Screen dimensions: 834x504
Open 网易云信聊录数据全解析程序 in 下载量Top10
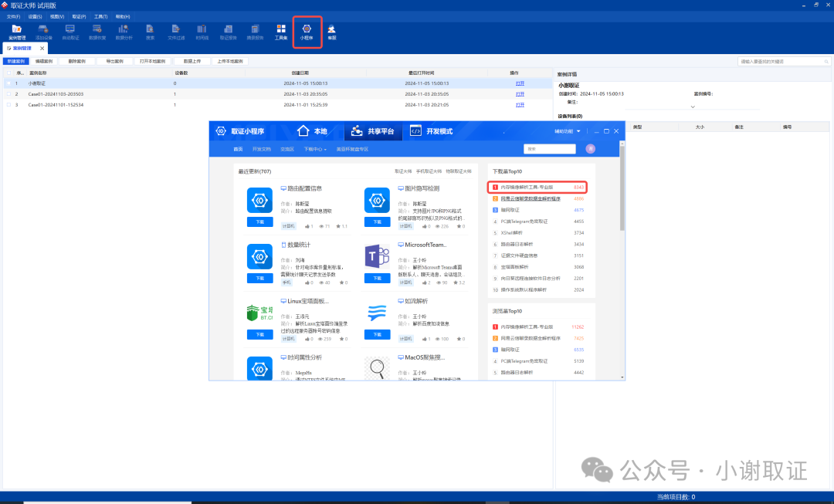click(531, 199)
